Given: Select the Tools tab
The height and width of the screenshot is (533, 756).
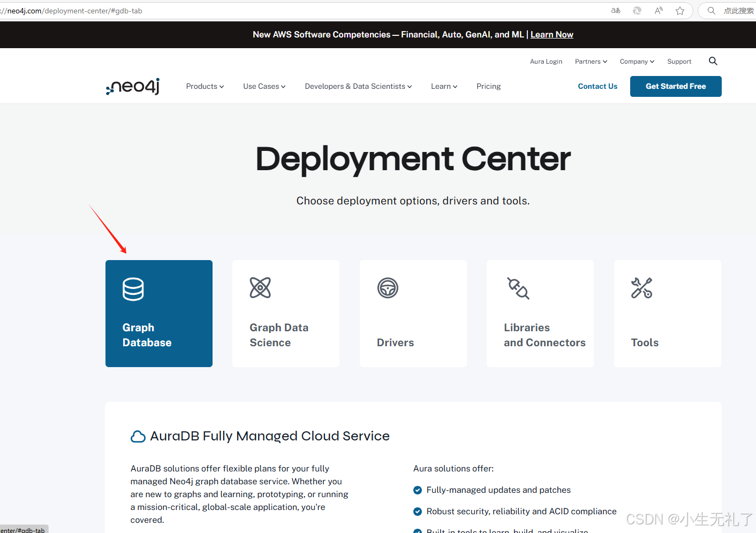Looking at the screenshot, I should tap(668, 314).
